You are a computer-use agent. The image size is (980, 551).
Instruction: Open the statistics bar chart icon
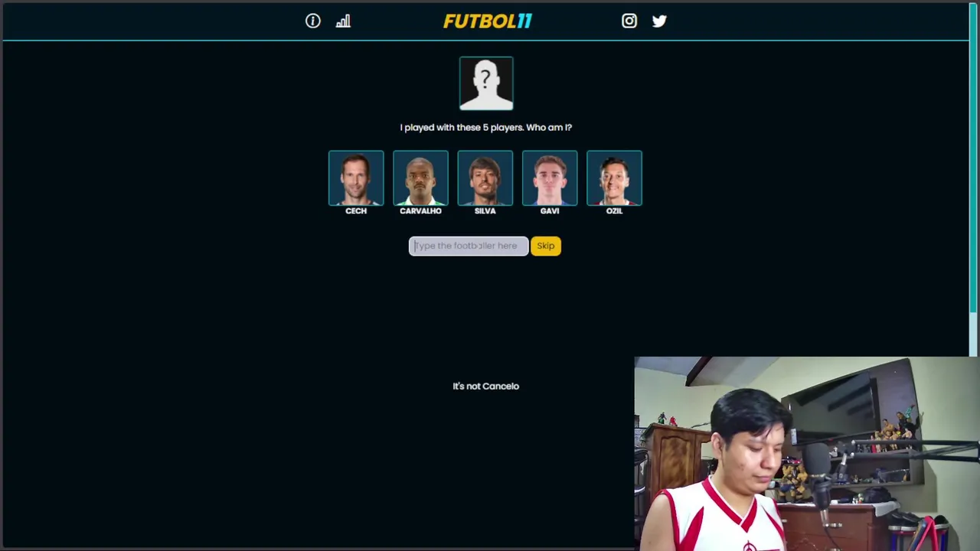pyautogui.click(x=343, y=21)
